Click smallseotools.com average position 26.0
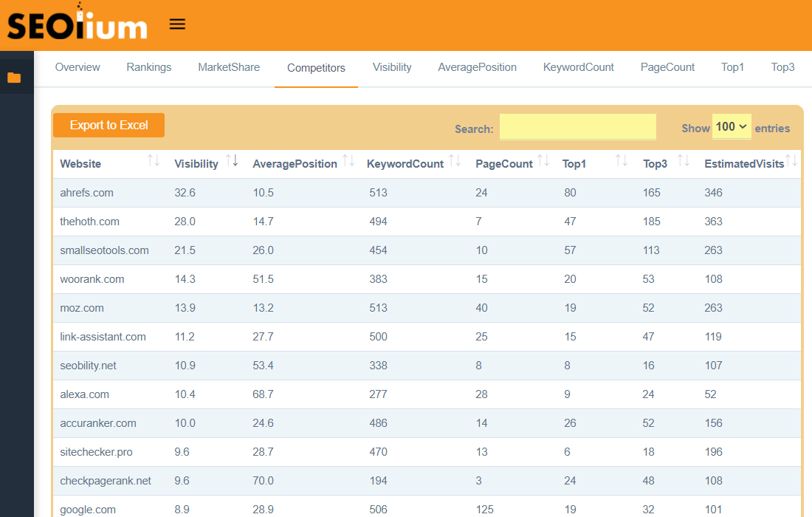This screenshot has height=517, width=812. coord(263,250)
